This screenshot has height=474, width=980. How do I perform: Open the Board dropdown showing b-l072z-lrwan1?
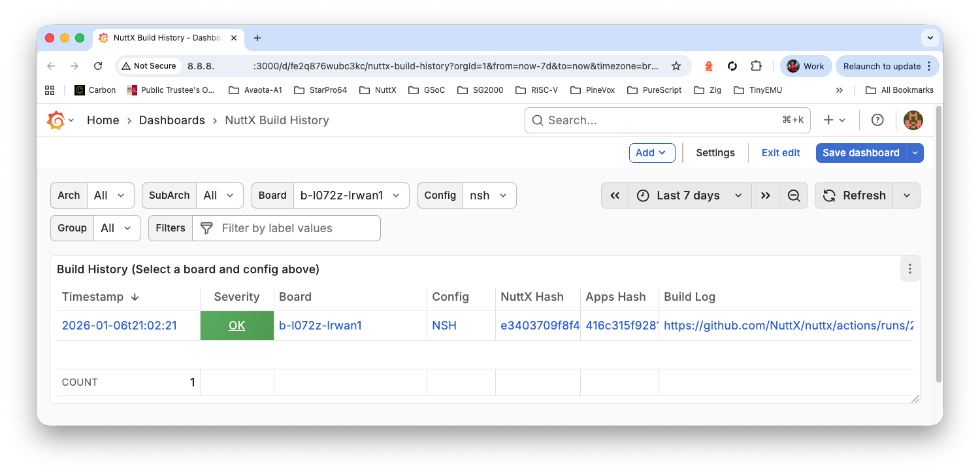[351, 195]
